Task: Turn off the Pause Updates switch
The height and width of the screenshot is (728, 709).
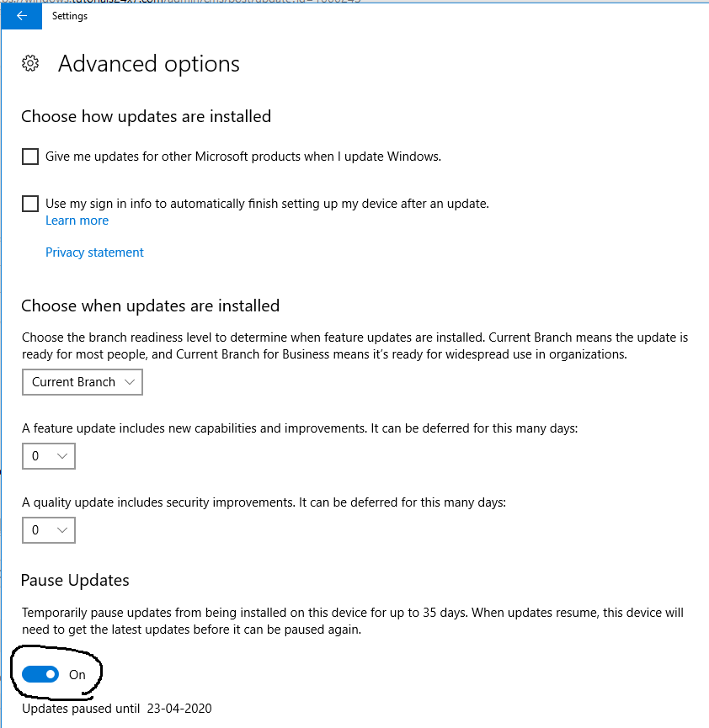Action: pyautogui.click(x=40, y=674)
